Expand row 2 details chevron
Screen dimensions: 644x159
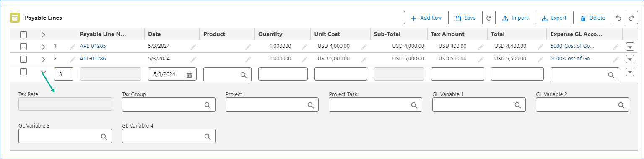click(44, 59)
